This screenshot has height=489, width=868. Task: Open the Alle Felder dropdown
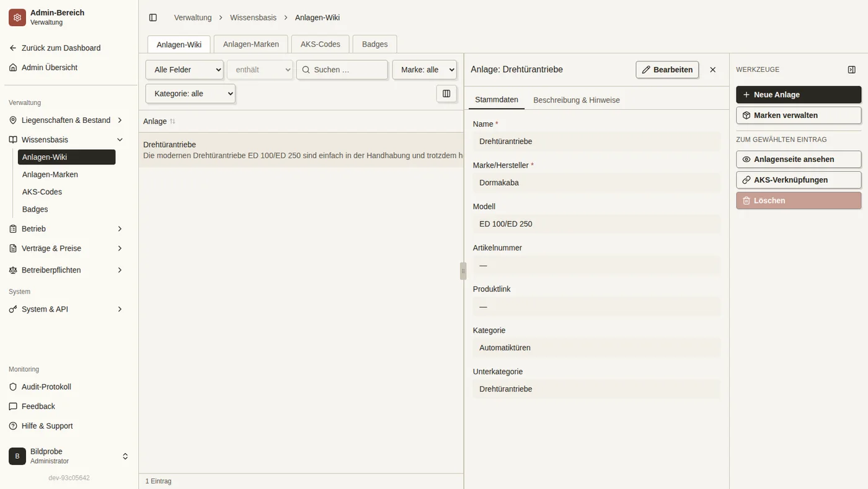tap(184, 70)
